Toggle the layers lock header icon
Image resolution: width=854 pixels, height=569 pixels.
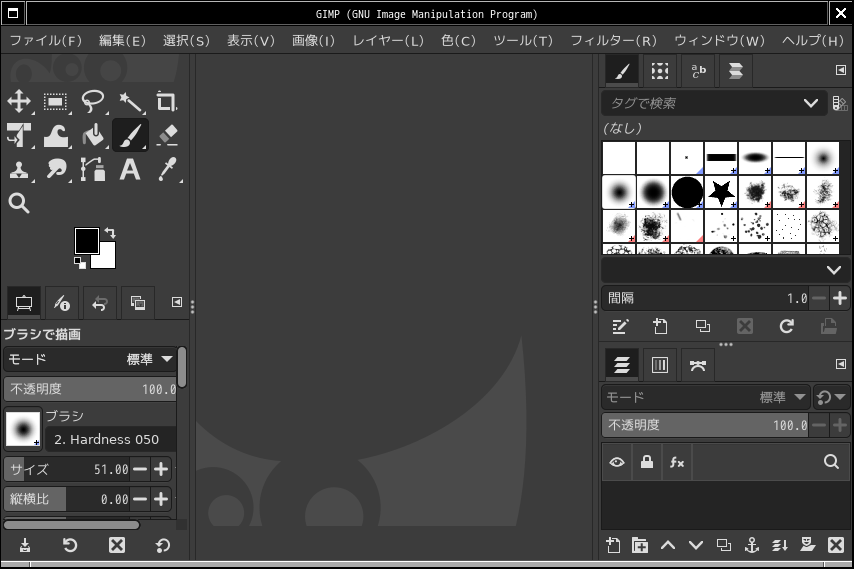pyautogui.click(x=646, y=462)
